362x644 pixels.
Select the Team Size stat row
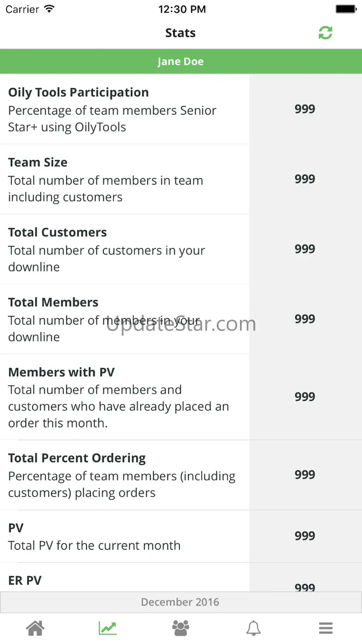[x=124, y=179]
